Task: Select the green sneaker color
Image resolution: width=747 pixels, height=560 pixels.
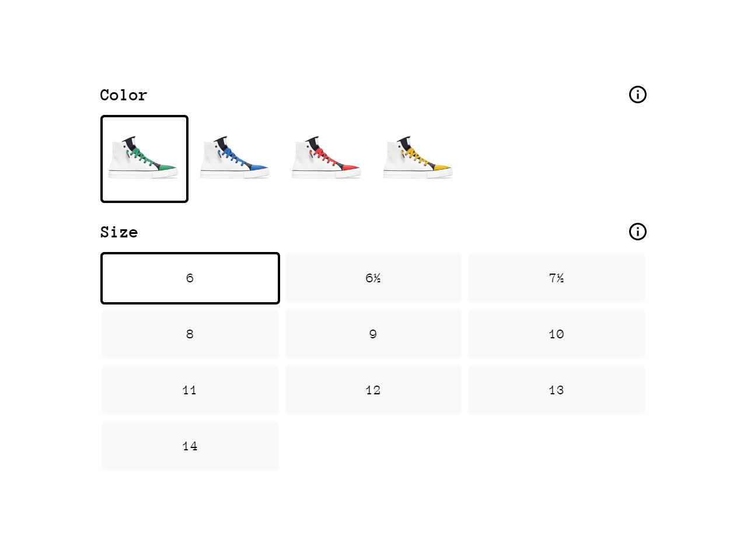Action: coord(144,159)
